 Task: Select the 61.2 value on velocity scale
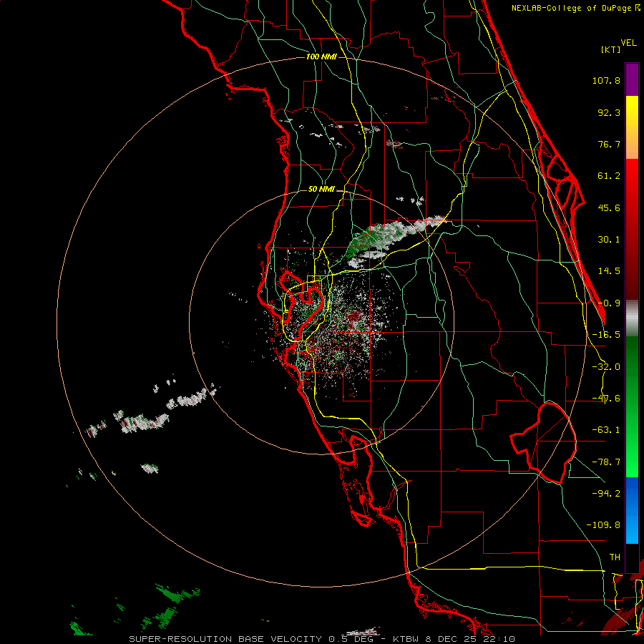[x=609, y=176]
